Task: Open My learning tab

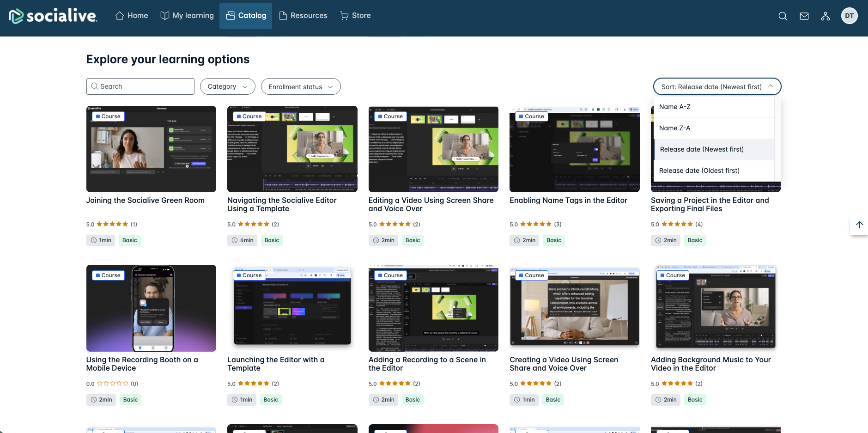Action: [187, 16]
